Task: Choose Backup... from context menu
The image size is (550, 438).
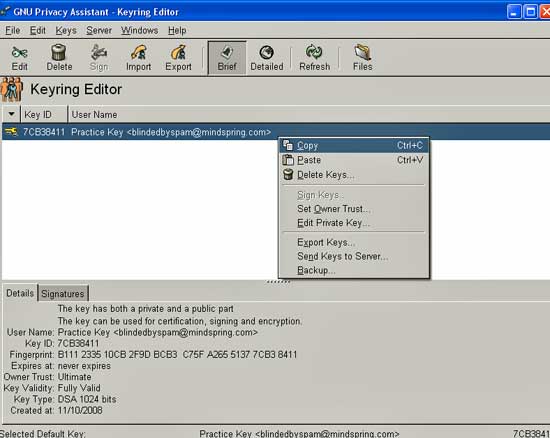Action: click(x=354, y=270)
